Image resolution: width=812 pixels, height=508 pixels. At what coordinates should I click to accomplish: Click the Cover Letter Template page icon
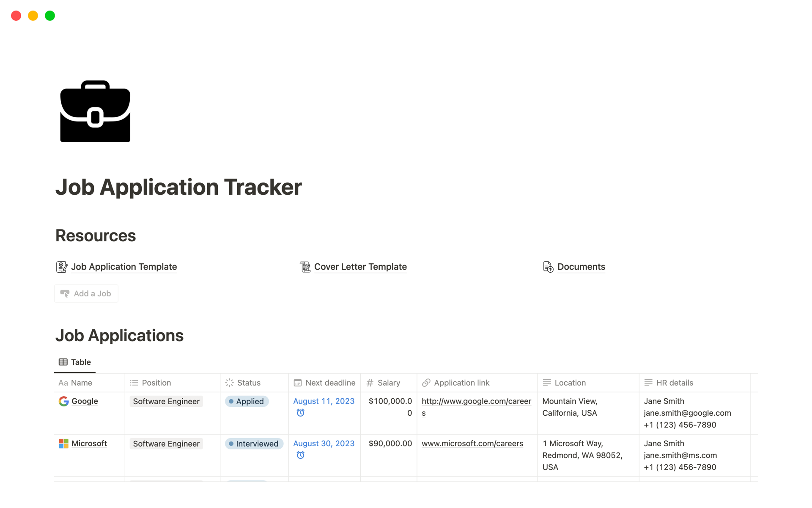click(x=305, y=267)
